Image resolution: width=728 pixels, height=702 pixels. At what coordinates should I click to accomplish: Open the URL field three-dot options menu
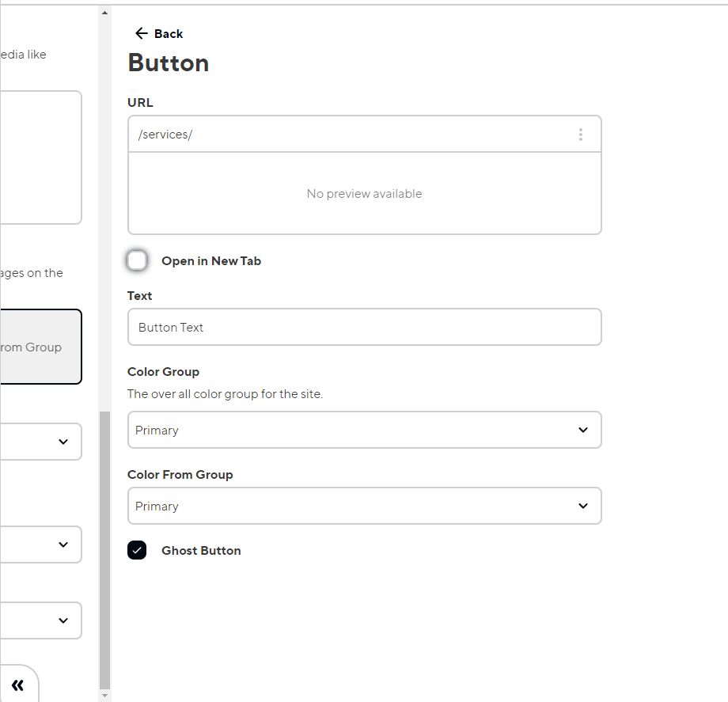tap(580, 135)
